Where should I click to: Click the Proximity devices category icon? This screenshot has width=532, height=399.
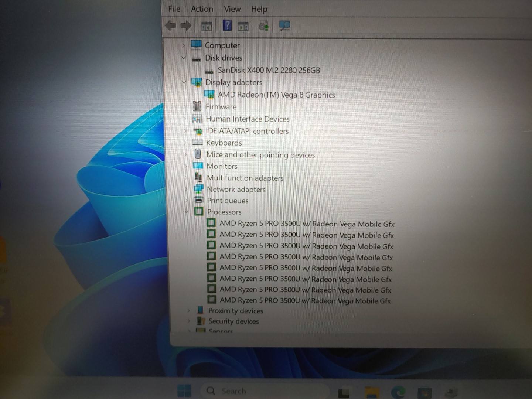pyautogui.click(x=200, y=310)
